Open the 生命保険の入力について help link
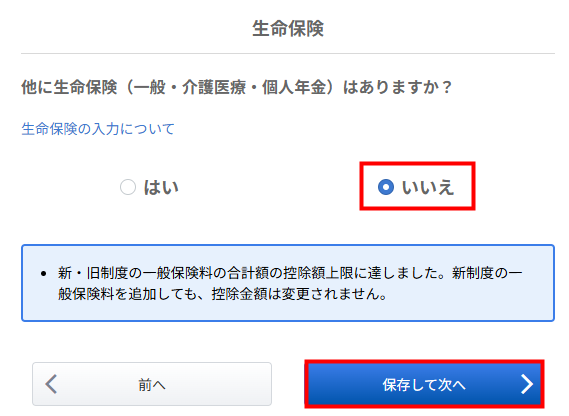The width and height of the screenshot is (569, 416). coord(98,129)
